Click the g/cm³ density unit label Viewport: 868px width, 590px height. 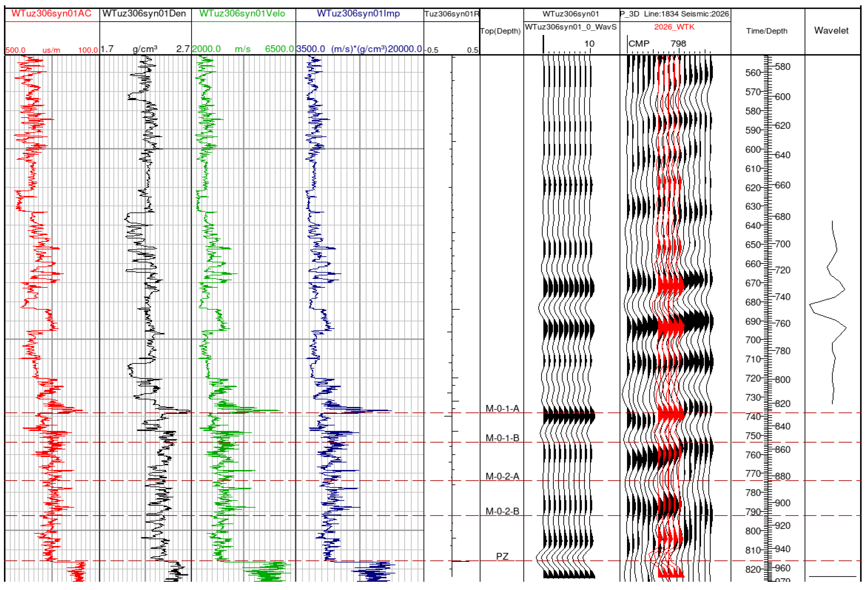click(145, 49)
